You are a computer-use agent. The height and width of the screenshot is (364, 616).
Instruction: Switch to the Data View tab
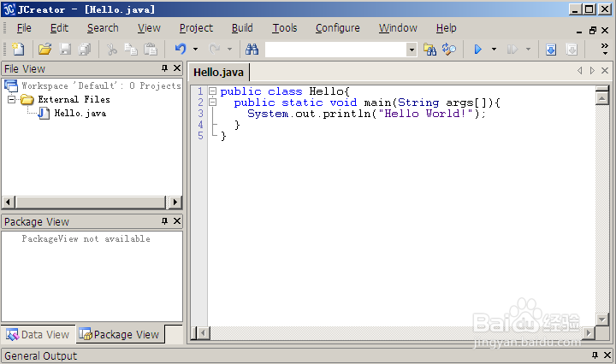pos(38,335)
